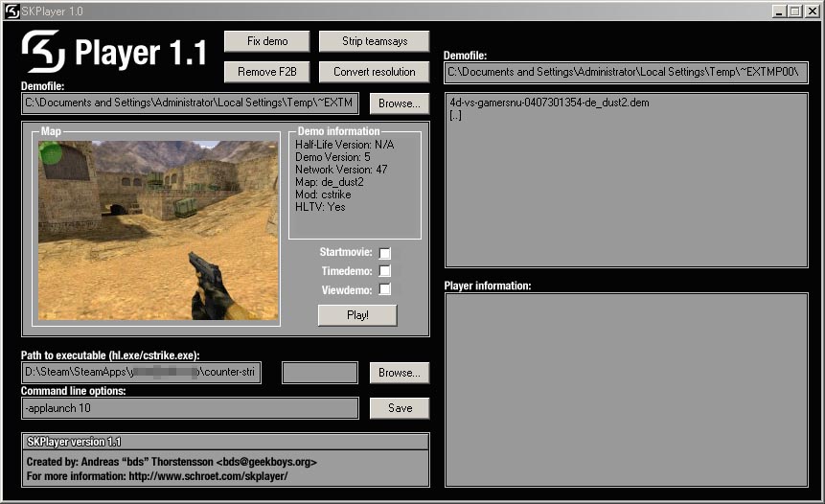
Task: Click the de_dust2 map preview image
Action: (x=158, y=230)
